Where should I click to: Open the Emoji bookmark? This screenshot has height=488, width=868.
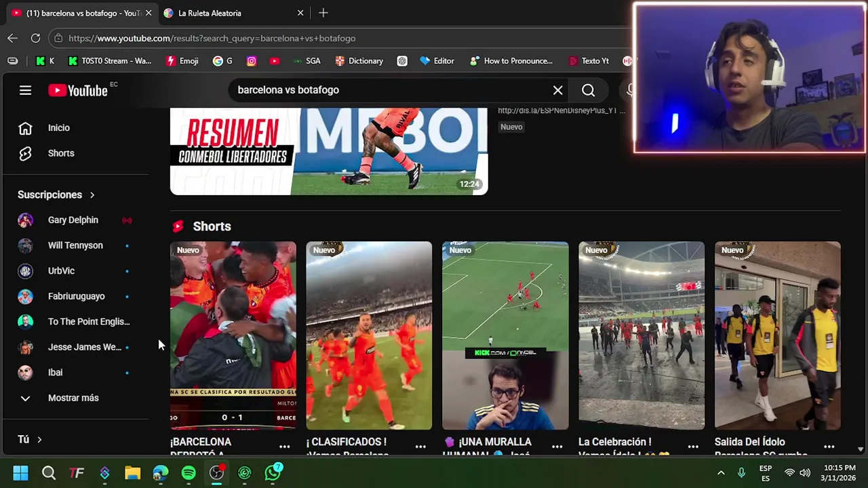182,61
